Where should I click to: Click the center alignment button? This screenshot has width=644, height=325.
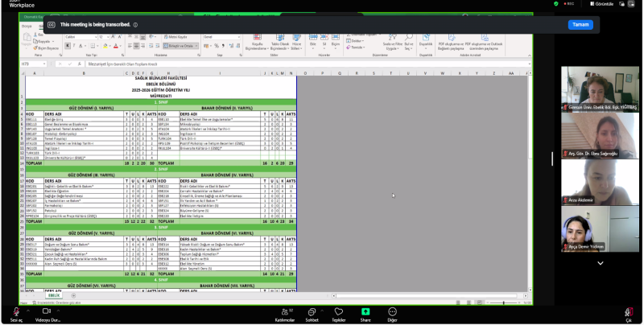136,46
